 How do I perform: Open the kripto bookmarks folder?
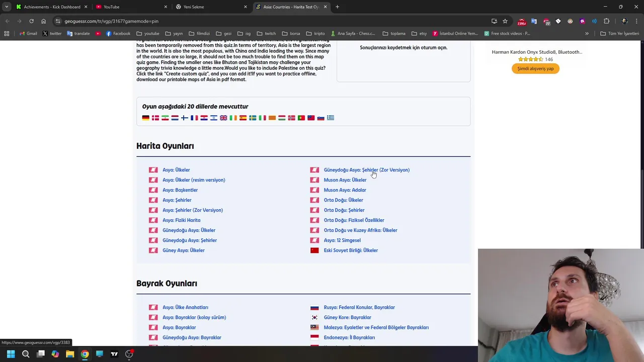click(x=315, y=34)
